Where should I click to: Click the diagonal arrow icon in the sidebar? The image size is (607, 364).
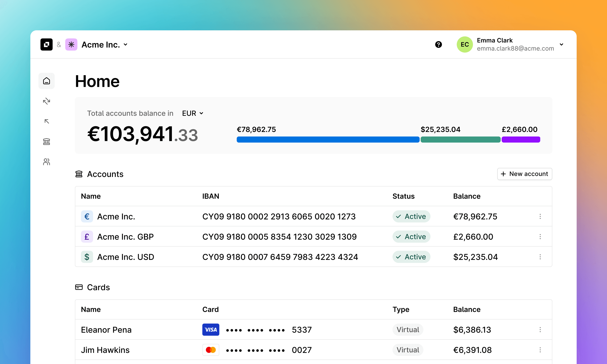(x=46, y=121)
